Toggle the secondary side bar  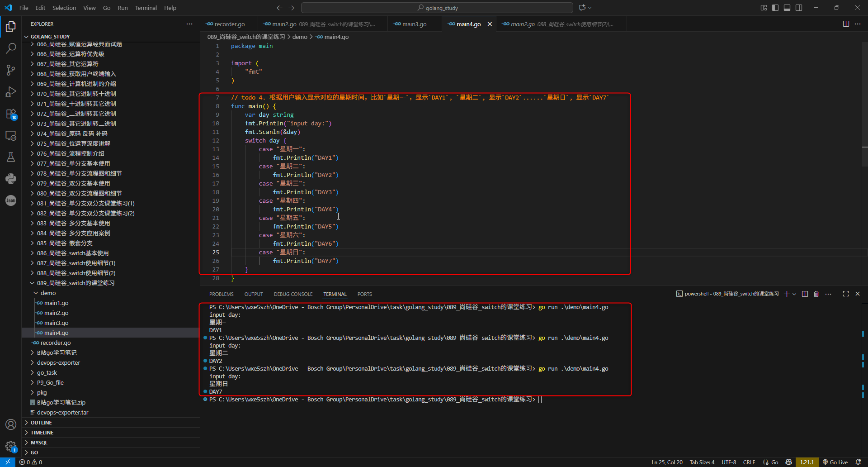pyautogui.click(x=799, y=8)
